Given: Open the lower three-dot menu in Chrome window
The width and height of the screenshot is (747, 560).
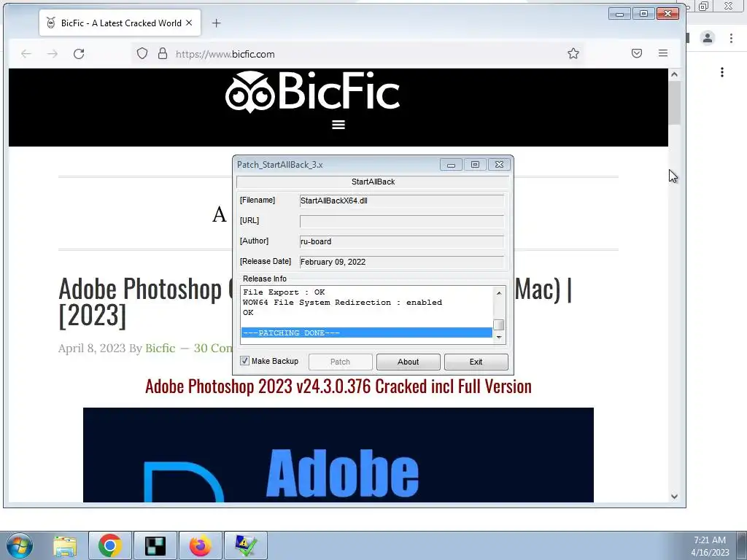Looking at the screenshot, I should [x=722, y=72].
